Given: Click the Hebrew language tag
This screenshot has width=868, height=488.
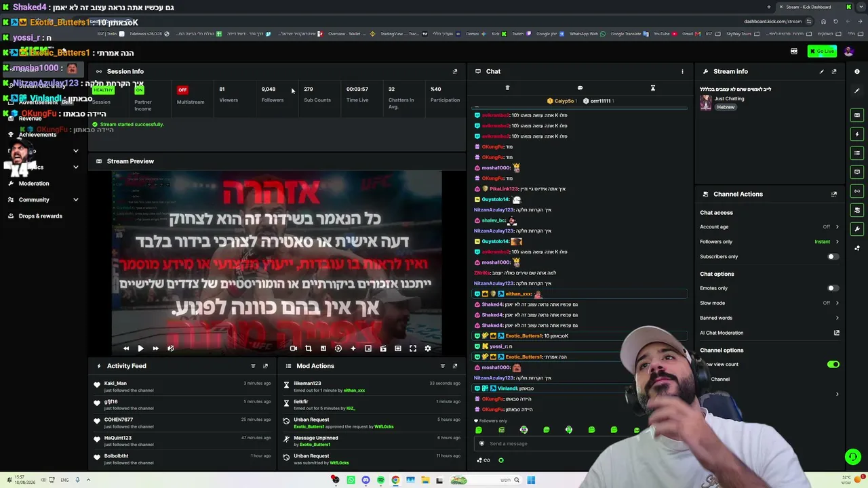Looking at the screenshot, I should point(726,107).
